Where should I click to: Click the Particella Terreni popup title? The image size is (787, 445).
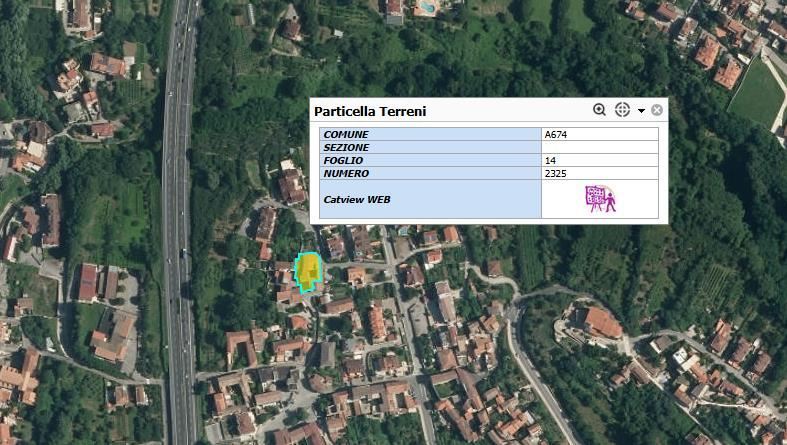[x=370, y=111]
